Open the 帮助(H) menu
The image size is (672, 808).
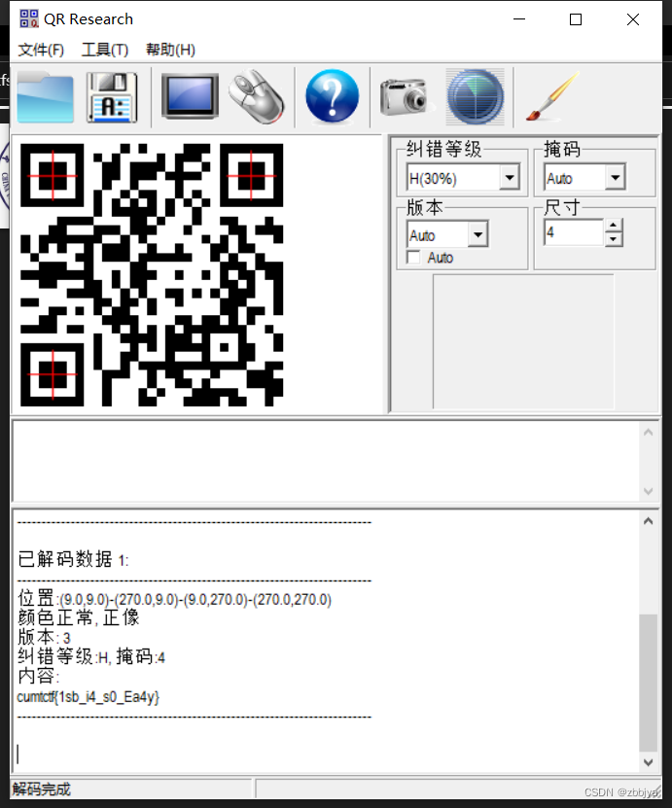coord(170,50)
